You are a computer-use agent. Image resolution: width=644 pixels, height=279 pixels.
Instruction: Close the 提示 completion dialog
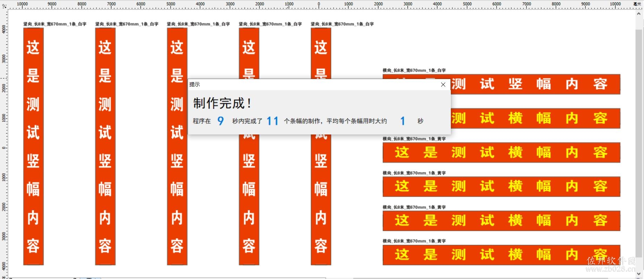pyautogui.click(x=443, y=85)
